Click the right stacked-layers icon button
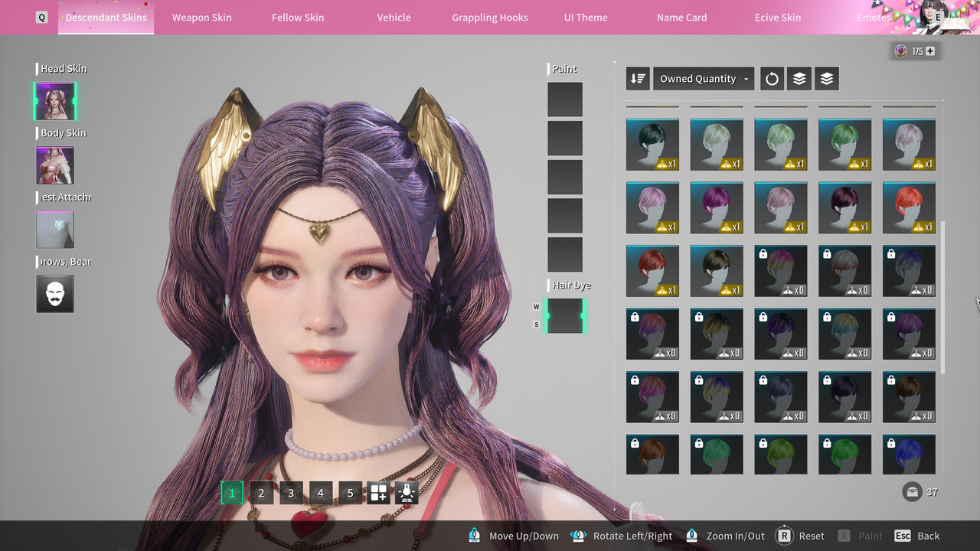980x551 pixels. [x=827, y=79]
